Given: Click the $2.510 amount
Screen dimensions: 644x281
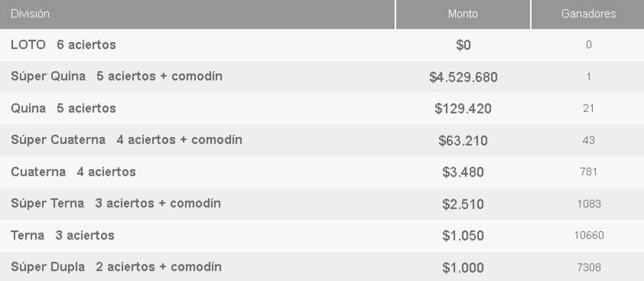Looking at the screenshot, I should pyautogui.click(x=463, y=204).
